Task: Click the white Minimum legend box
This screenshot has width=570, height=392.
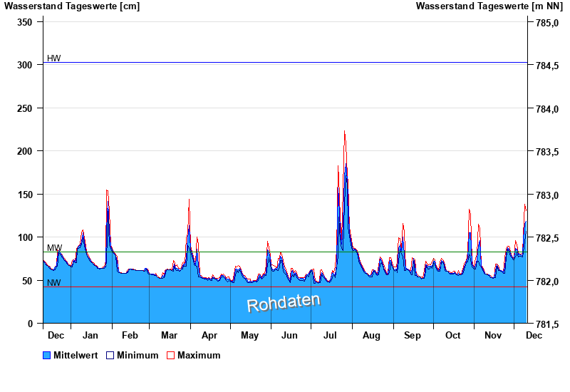Action: pos(110,355)
